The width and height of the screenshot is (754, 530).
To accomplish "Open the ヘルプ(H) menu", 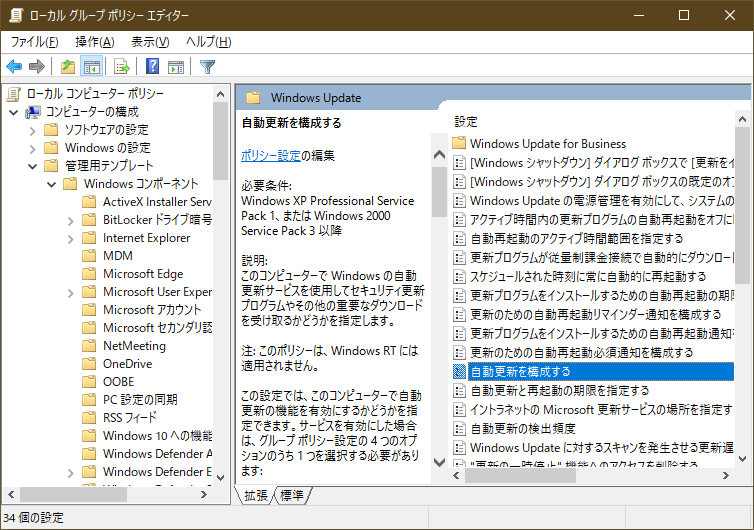I will (x=209, y=42).
